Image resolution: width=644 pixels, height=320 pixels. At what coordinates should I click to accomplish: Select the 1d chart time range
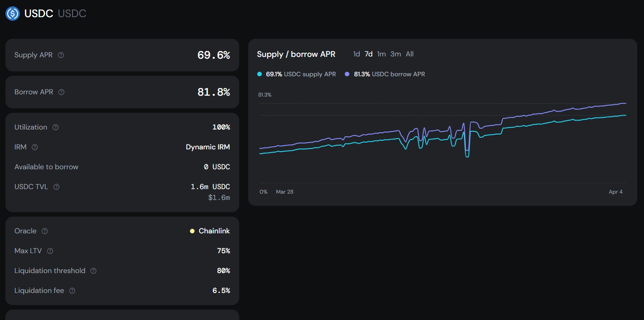pos(357,54)
